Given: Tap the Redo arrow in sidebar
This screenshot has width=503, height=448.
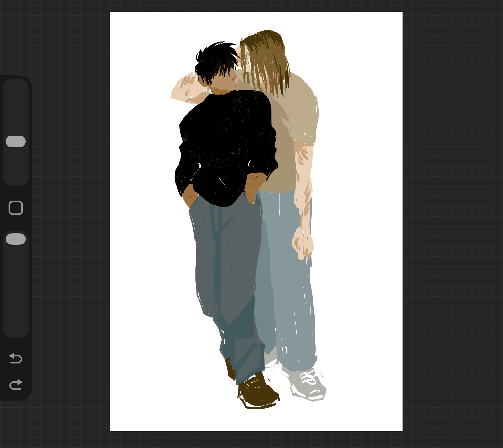Looking at the screenshot, I should point(16,385).
